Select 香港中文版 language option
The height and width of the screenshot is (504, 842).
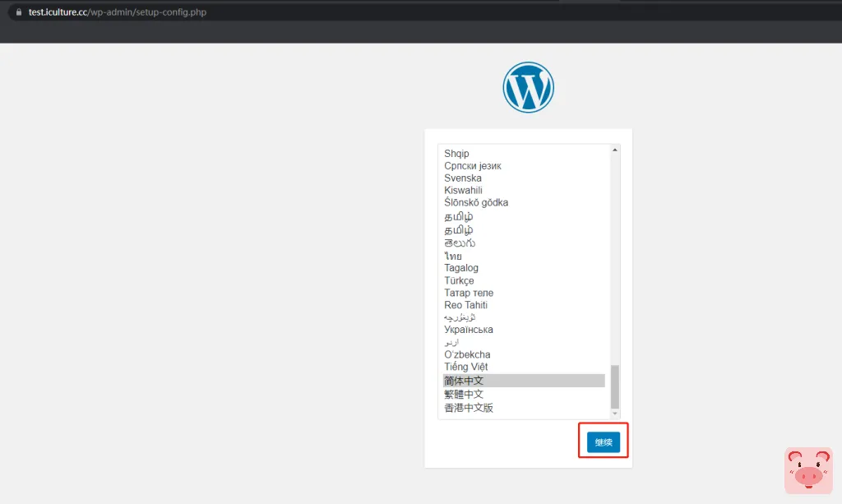524,408
